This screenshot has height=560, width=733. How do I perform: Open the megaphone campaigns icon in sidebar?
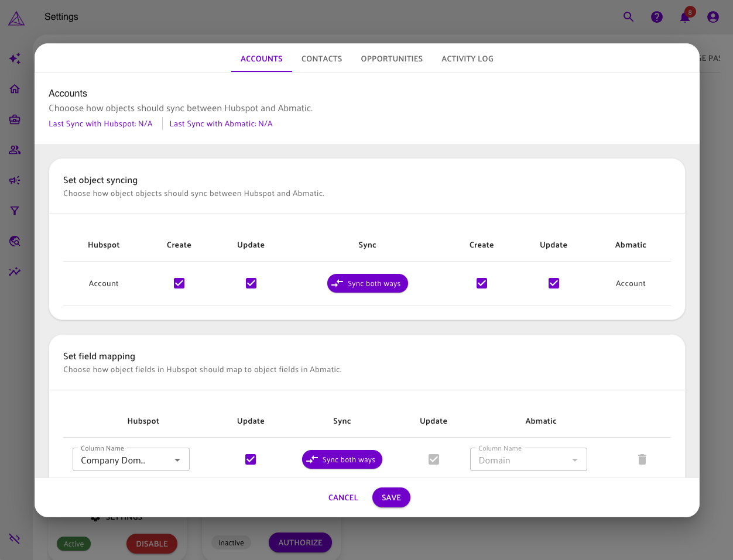[15, 180]
